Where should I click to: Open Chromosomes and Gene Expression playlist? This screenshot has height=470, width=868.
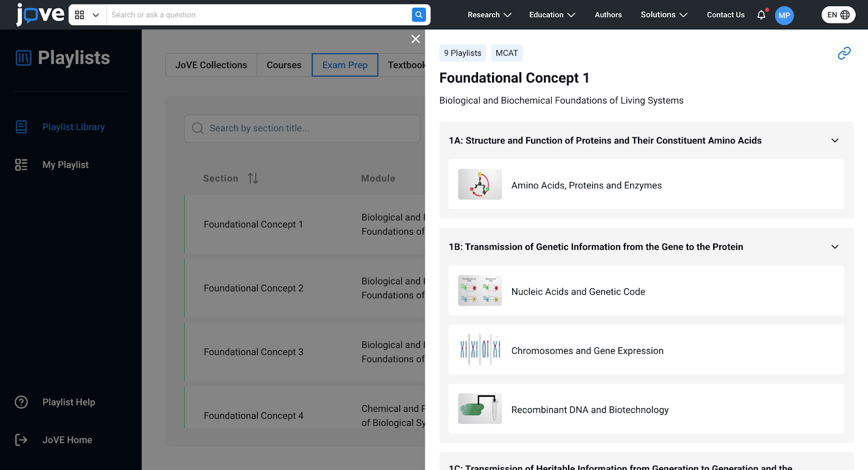pos(646,350)
